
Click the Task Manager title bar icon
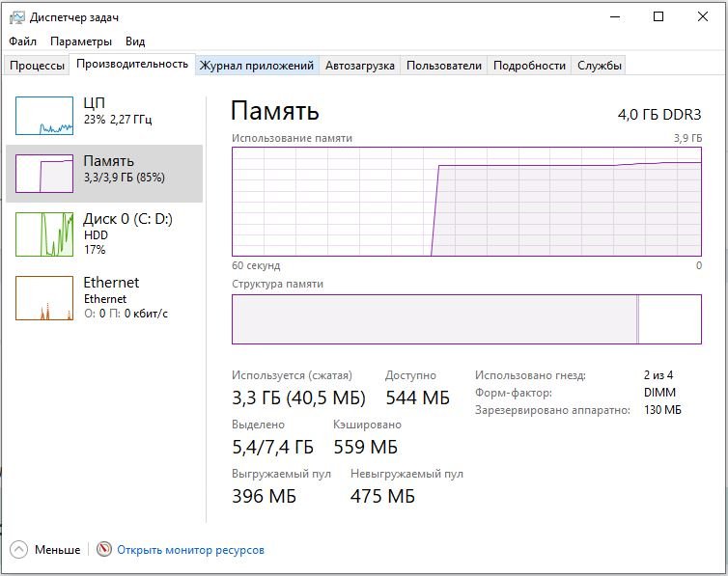point(17,17)
